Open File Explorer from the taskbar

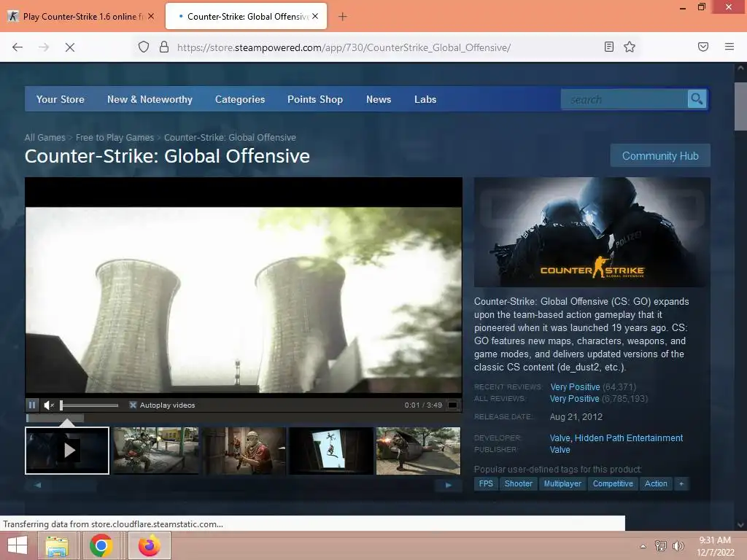pyautogui.click(x=57, y=546)
